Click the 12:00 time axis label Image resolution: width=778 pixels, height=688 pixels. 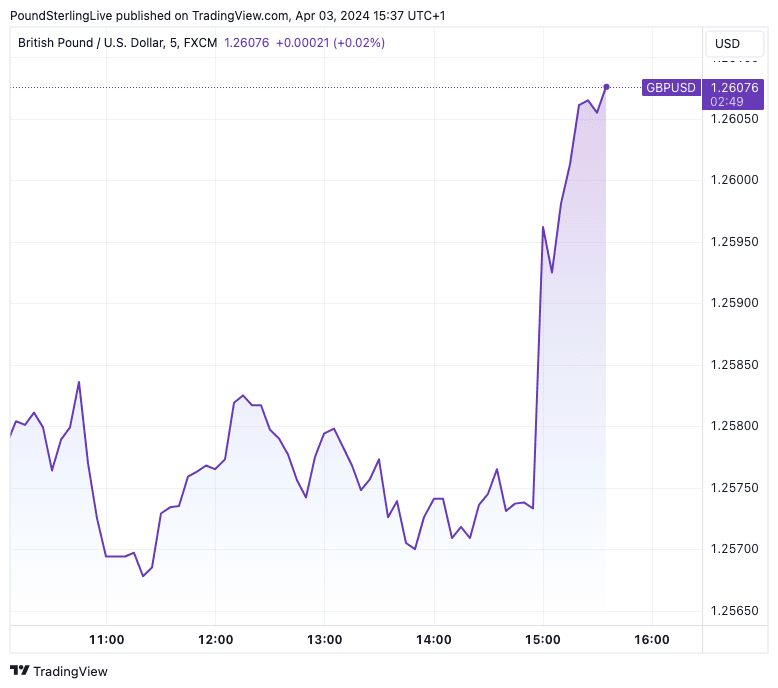point(215,640)
